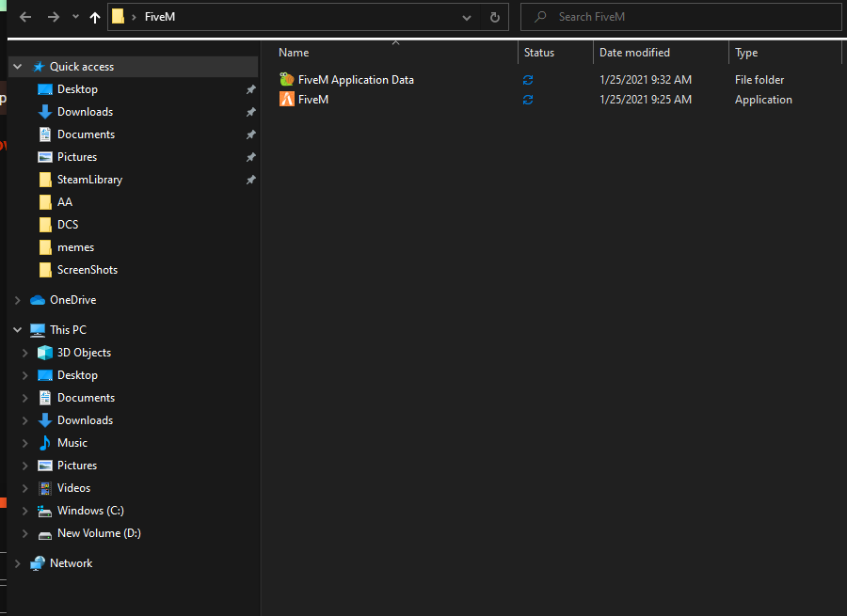Viewport: 847px width, 616px height.
Task: Unpin SteamLibrary using its pin icon
Action: pyautogui.click(x=250, y=180)
